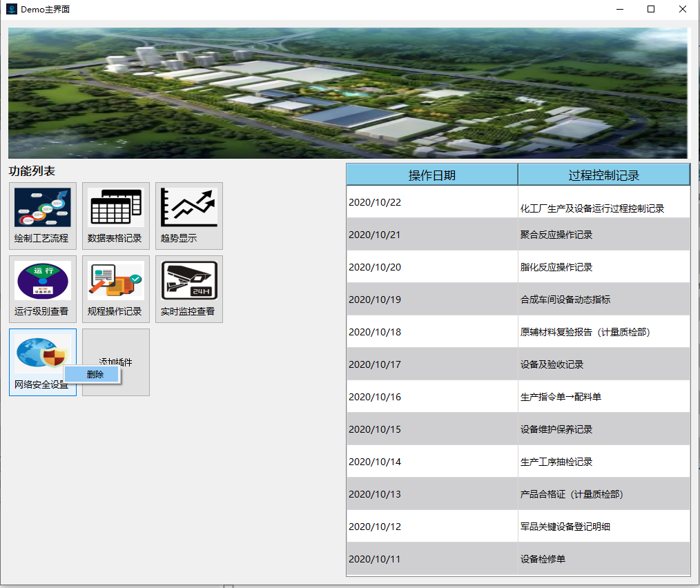Select record 产品合格证（计量质检部）
This screenshot has width=700, height=588.
point(604,494)
